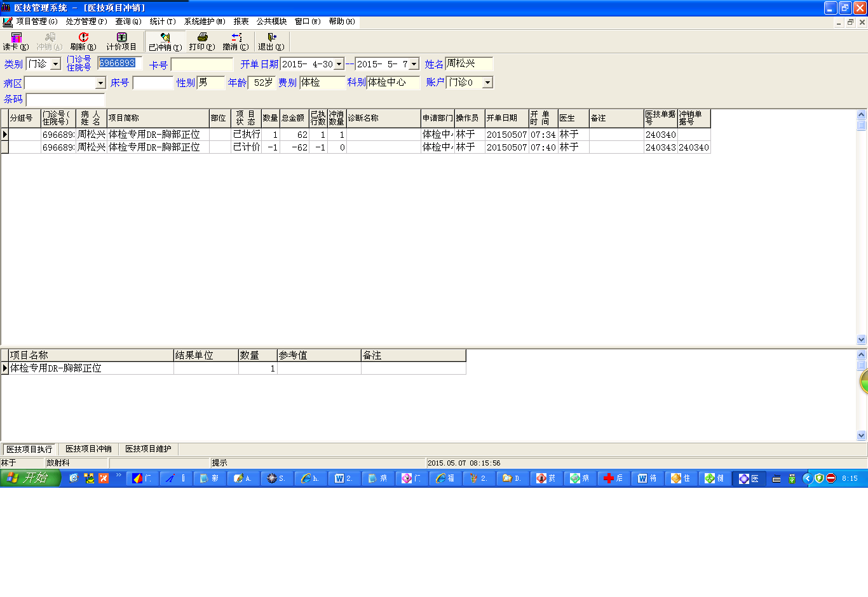Open the 系统维护(M) menu

click(x=205, y=22)
